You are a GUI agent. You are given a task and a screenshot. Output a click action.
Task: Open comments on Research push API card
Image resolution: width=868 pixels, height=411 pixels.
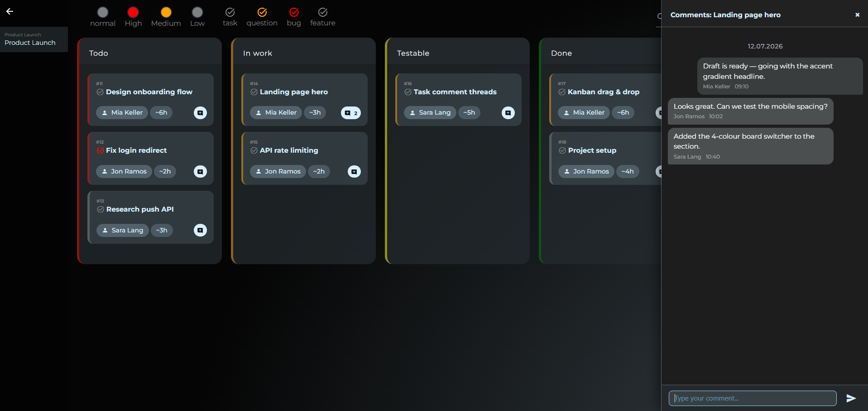200,230
